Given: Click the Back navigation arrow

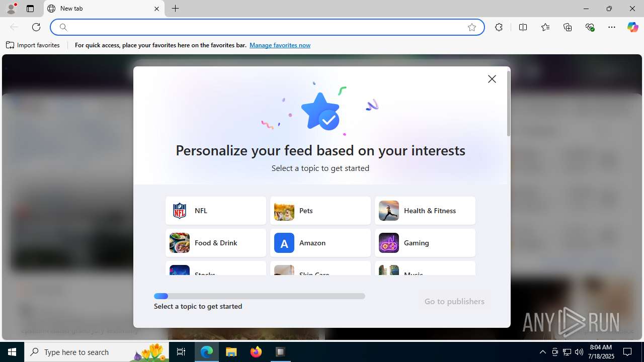Looking at the screenshot, I should pos(14,27).
